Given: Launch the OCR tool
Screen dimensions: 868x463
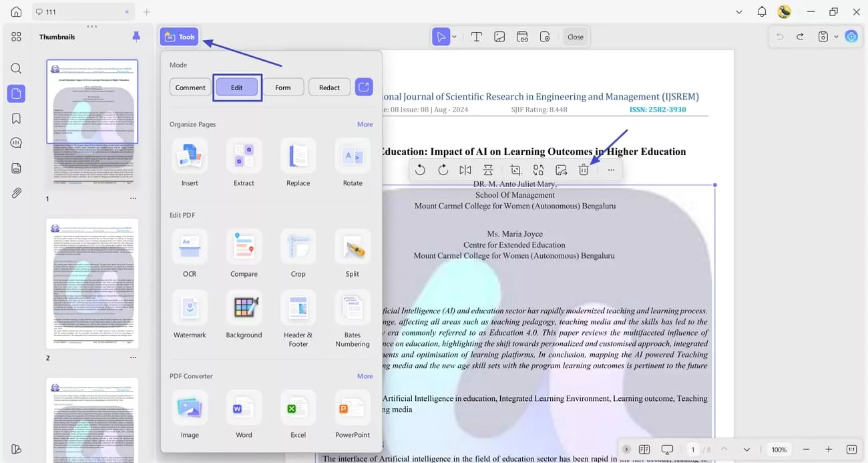Looking at the screenshot, I should click(190, 253).
